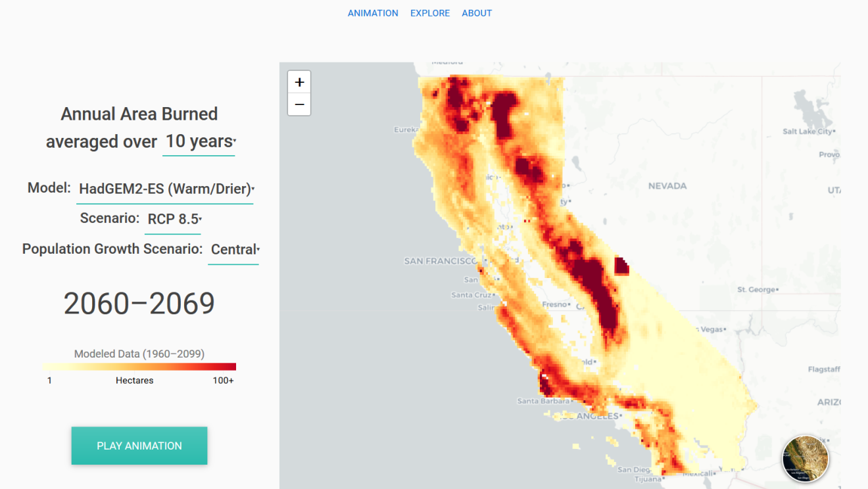
Task: Click the St. George map marker
Action: click(778, 289)
